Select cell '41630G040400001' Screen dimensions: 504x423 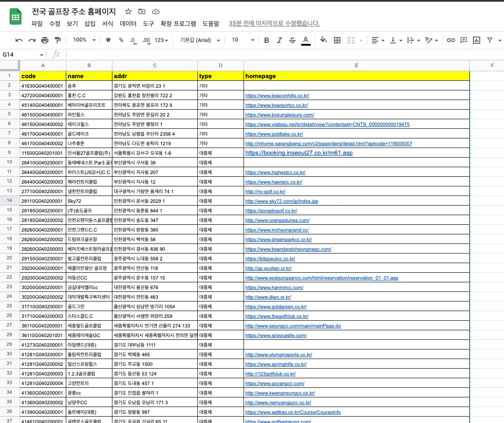click(43, 86)
